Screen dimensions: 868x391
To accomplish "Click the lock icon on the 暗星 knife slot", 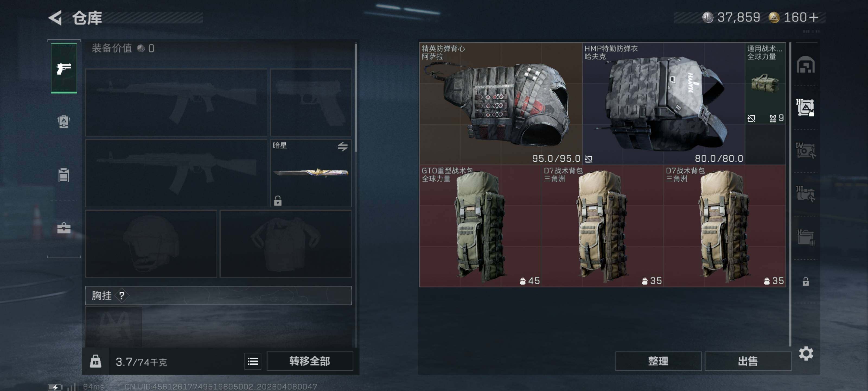I will (x=278, y=200).
